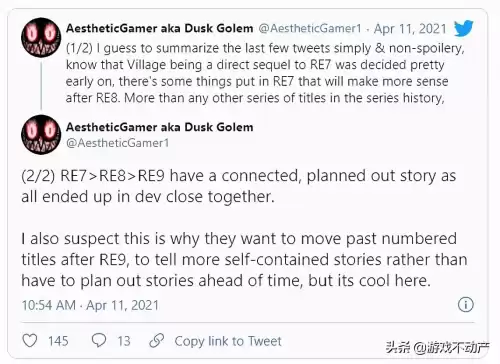500x364 pixels.
Task: Click AestheticGamer aka Dusk Golem name in first tweet
Action: point(160,28)
